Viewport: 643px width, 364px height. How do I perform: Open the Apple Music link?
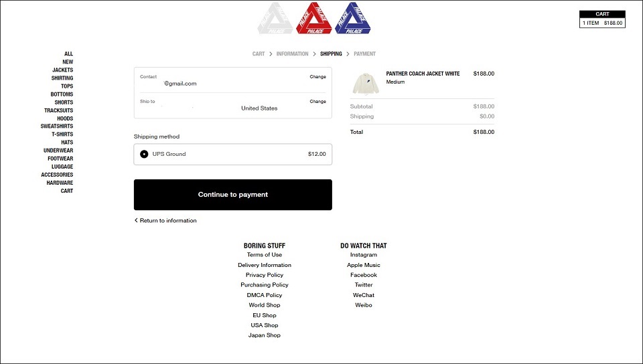coord(364,265)
